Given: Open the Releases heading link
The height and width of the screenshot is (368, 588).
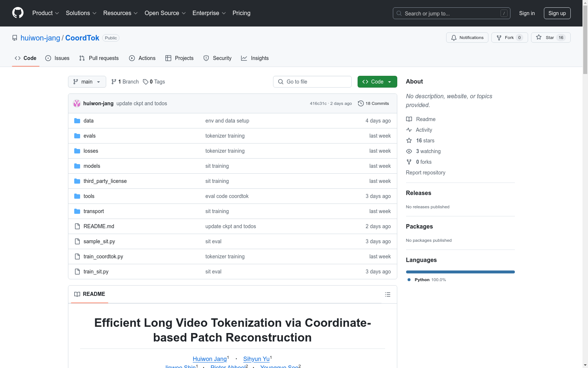Looking at the screenshot, I should coord(419,193).
